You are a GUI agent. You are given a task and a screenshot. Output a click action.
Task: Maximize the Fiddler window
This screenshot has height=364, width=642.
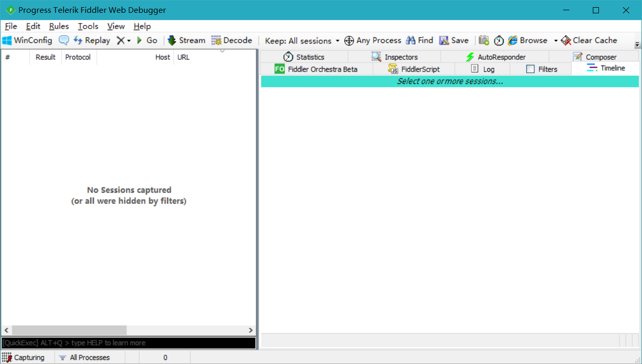coord(596,10)
